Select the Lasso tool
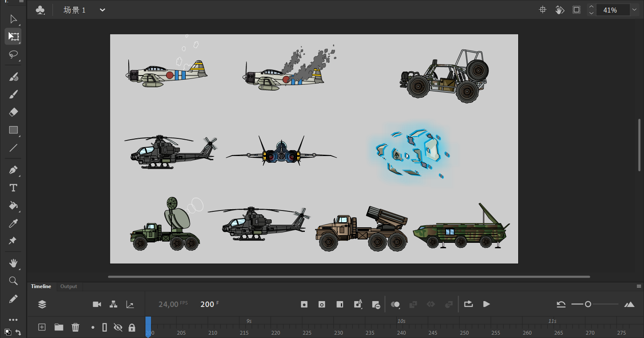Viewport: 644px width, 338px height. (x=13, y=55)
